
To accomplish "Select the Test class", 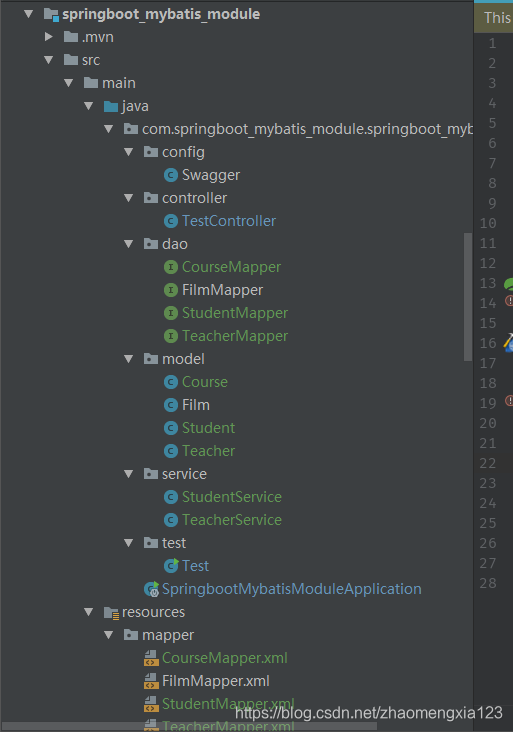I will coord(196,566).
